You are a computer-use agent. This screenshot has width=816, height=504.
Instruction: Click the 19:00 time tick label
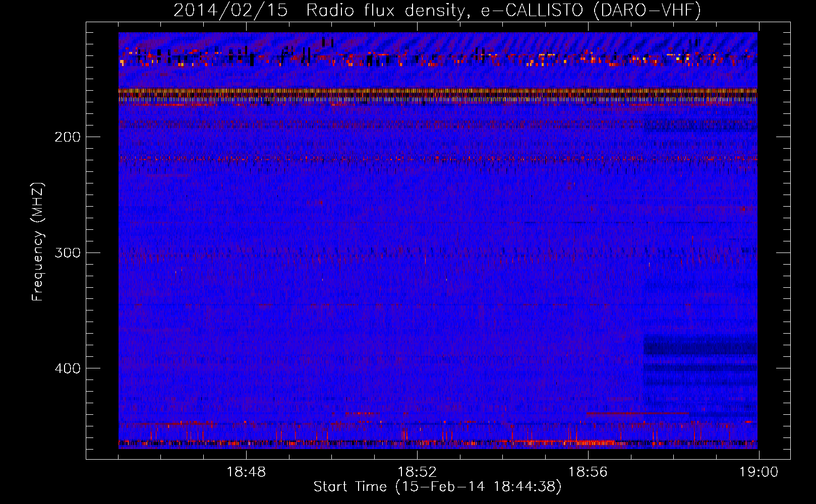point(759,472)
